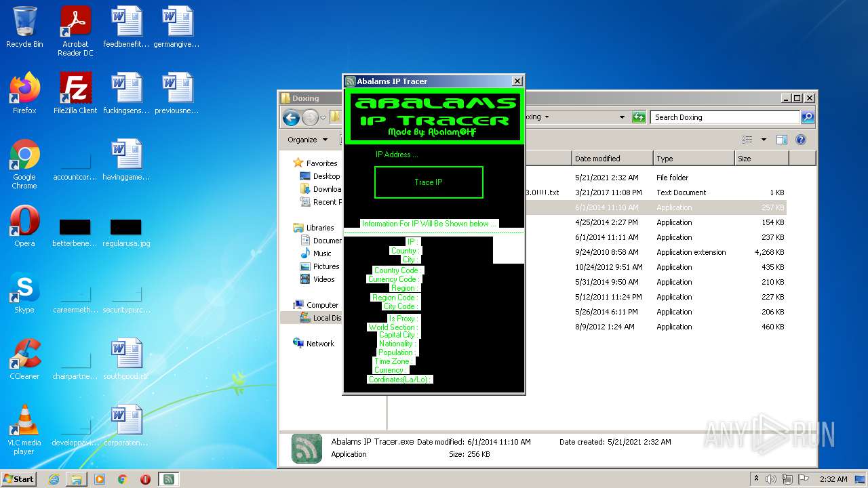Toggle the preview pane button
The height and width of the screenshot is (488, 868).
pos(782,140)
